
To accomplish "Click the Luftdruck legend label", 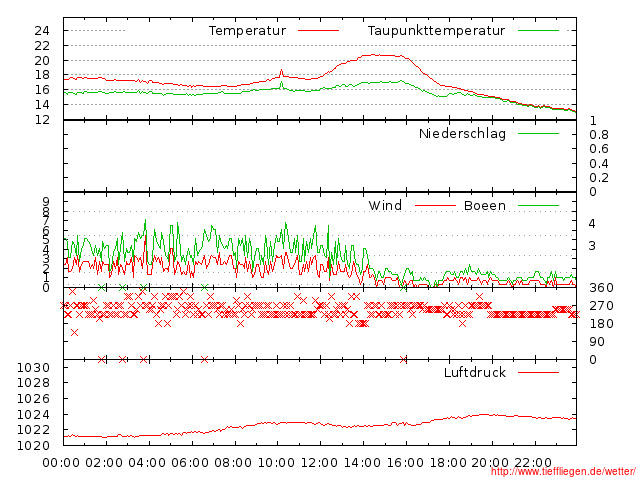I will pos(475,372).
